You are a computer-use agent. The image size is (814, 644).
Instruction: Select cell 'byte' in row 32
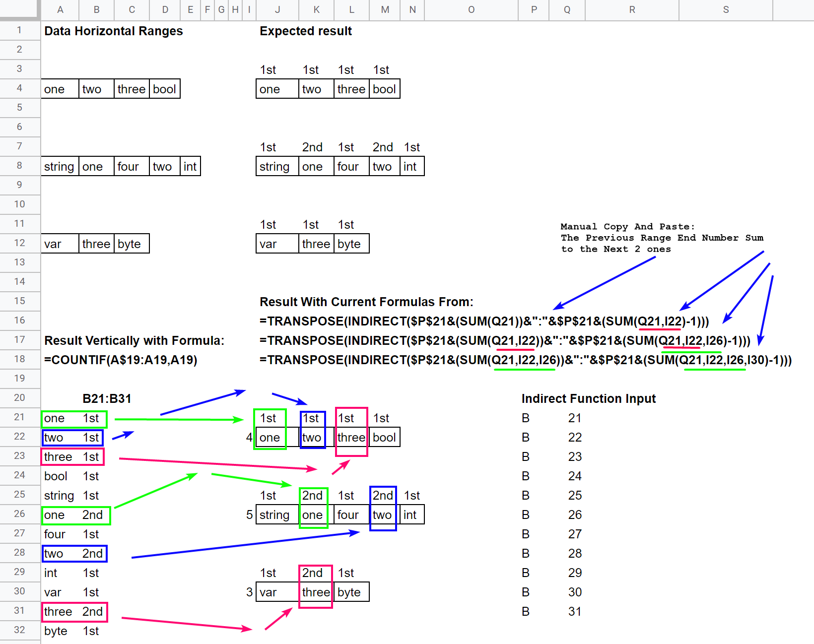(60, 631)
